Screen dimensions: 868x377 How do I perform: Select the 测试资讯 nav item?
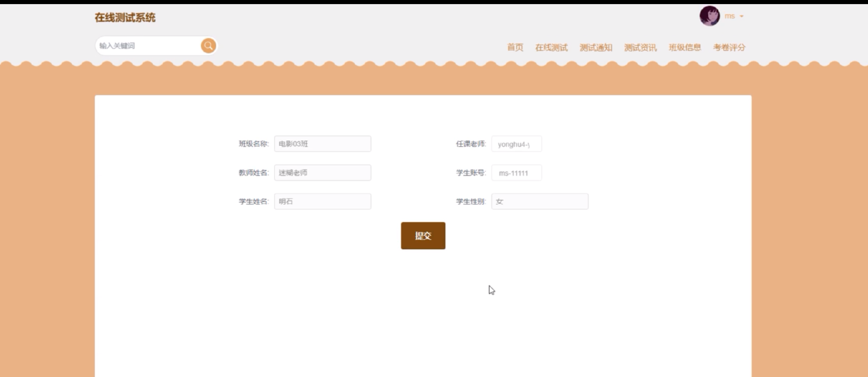point(640,47)
